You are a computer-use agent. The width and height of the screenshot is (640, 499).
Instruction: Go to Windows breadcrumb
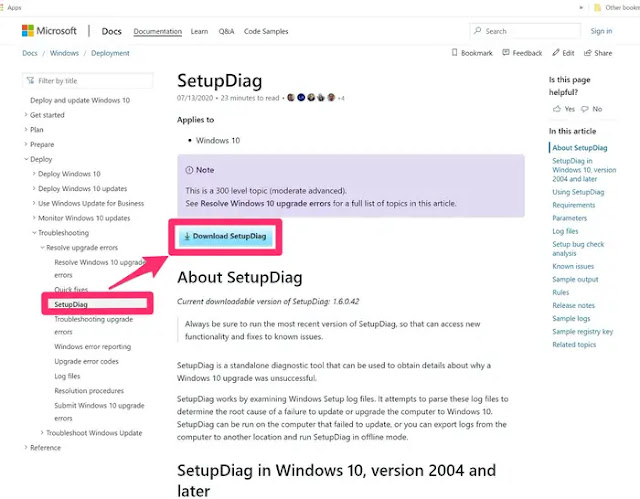click(64, 53)
